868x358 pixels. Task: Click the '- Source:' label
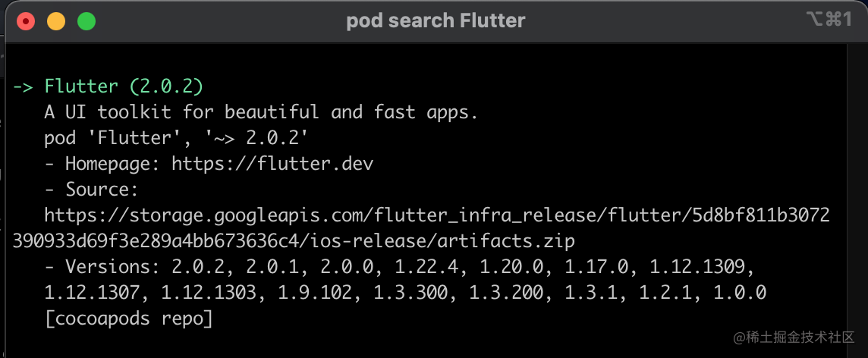click(x=91, y=190)
